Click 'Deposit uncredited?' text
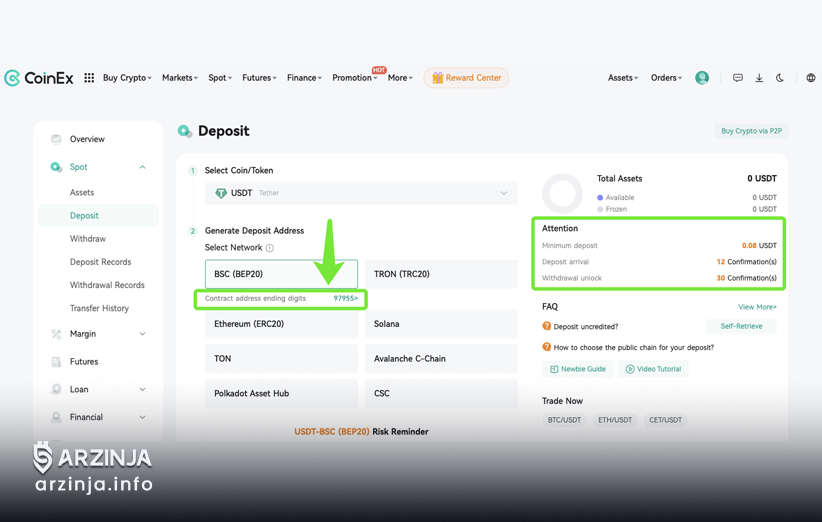The height and width of the screenshot is (522, 822). coord(586,327)
